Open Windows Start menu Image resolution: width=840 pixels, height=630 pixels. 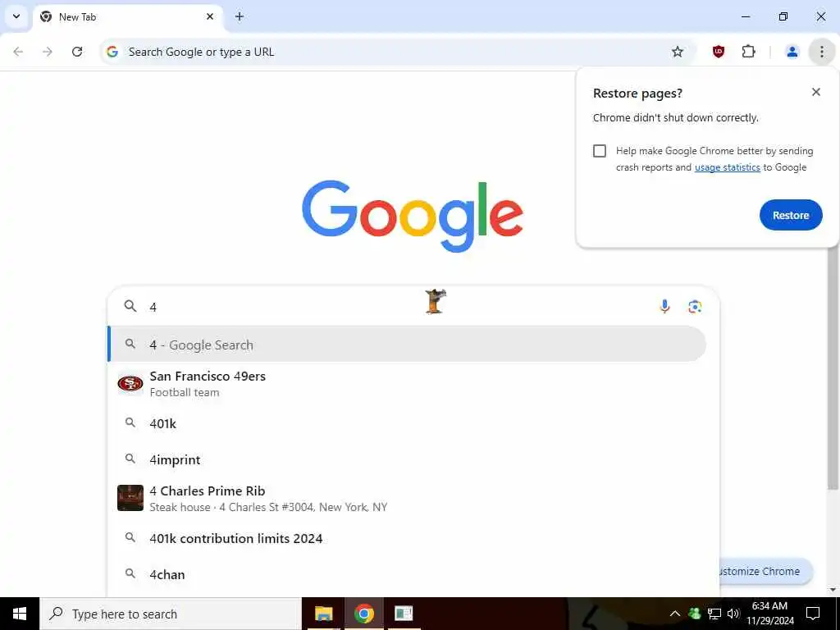tap(20, 614)
